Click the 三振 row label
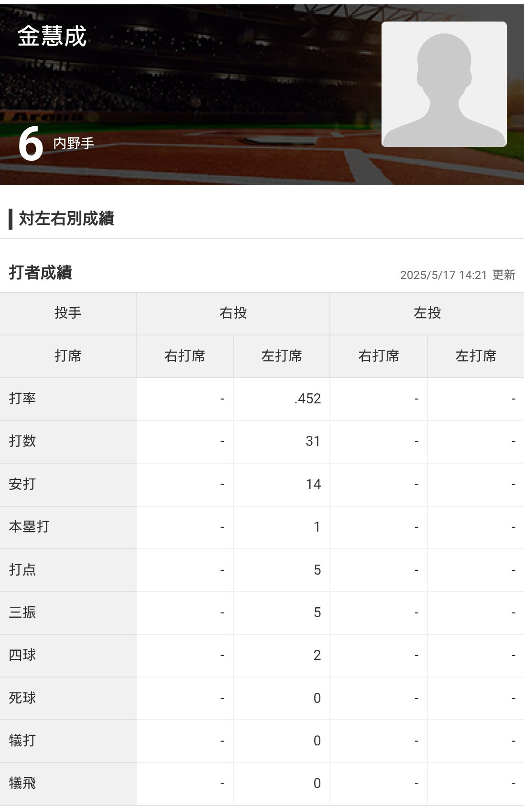The height and width of the screenshot is (812, 524). [x=22, y=612]
